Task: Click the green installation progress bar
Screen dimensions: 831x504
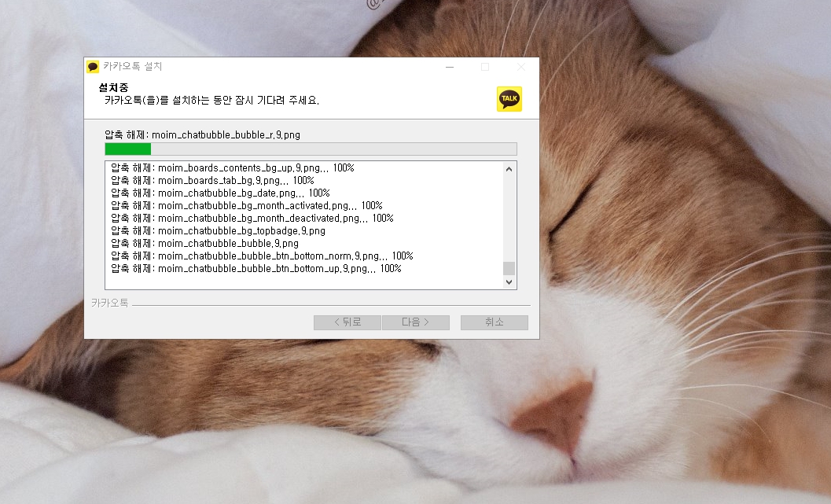Action: tap(311, 149)
